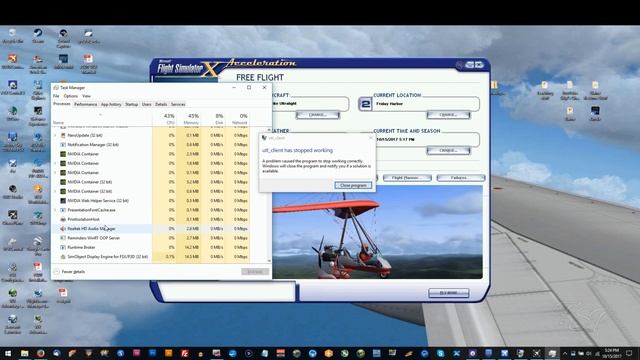This screenshot has width=640, height=360.
Task: Open File Explorer from taskbar
Action: (24, 353)
